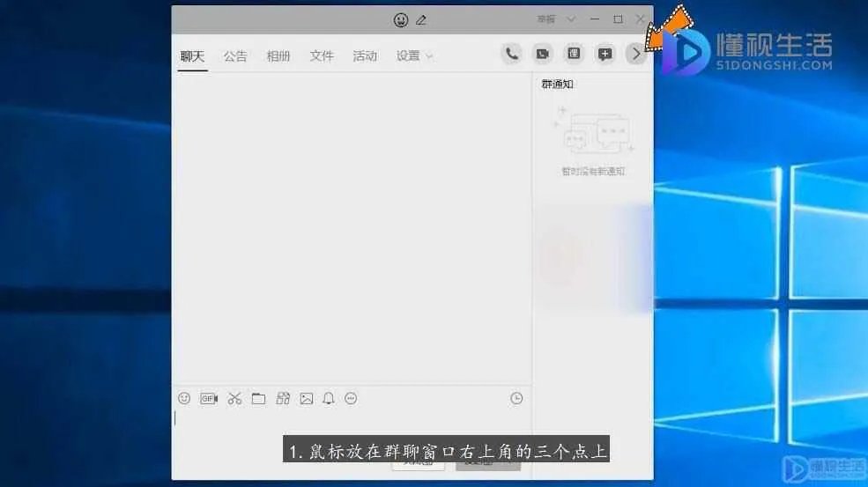The image size is (868, 487).
Task: Open more tools ellipsis icon
Action: [351, 398]
